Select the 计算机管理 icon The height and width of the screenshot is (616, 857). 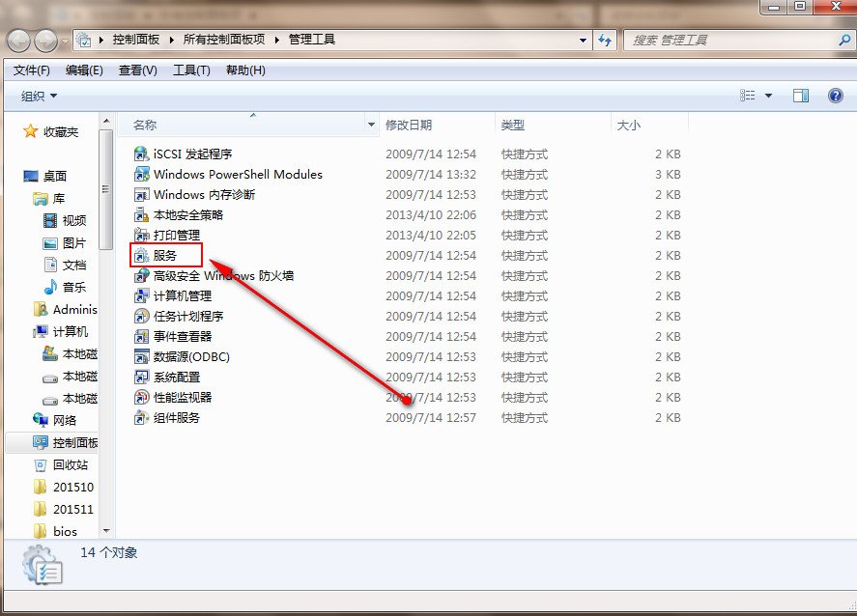pyautogui.click(x=142, y=295)
